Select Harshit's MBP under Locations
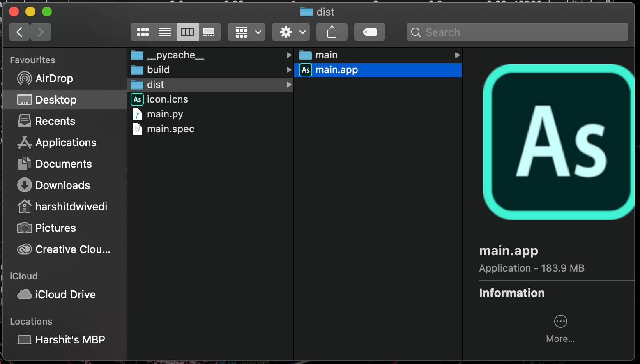 coord(65,340)
